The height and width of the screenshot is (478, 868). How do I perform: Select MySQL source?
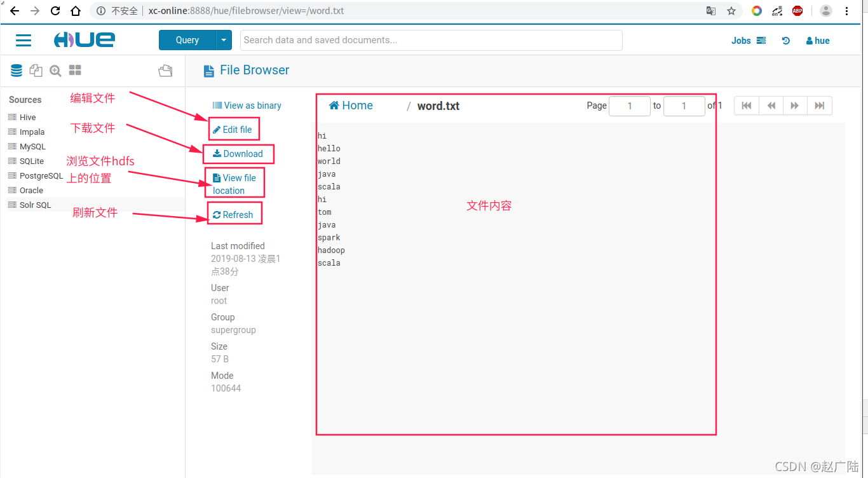pos(32,146)
